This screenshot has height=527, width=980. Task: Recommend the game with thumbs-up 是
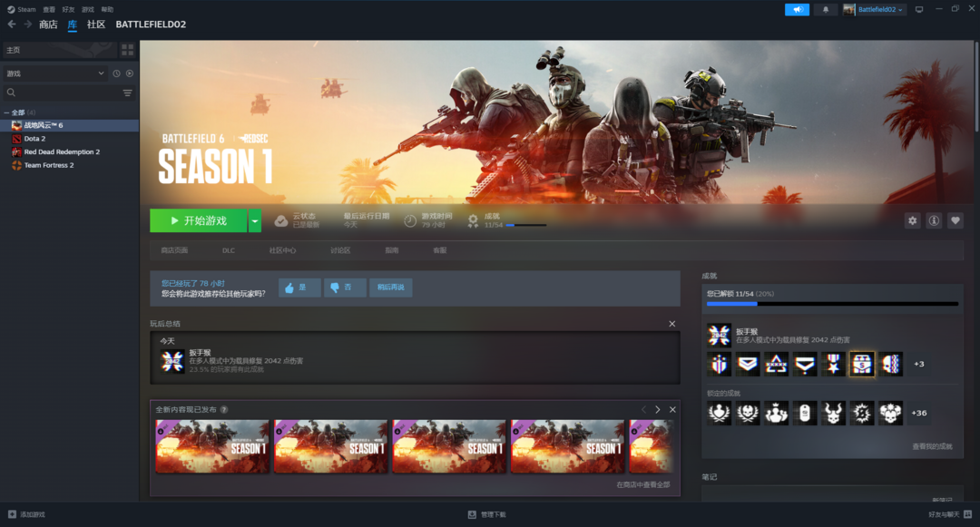(x=299, y=288)
